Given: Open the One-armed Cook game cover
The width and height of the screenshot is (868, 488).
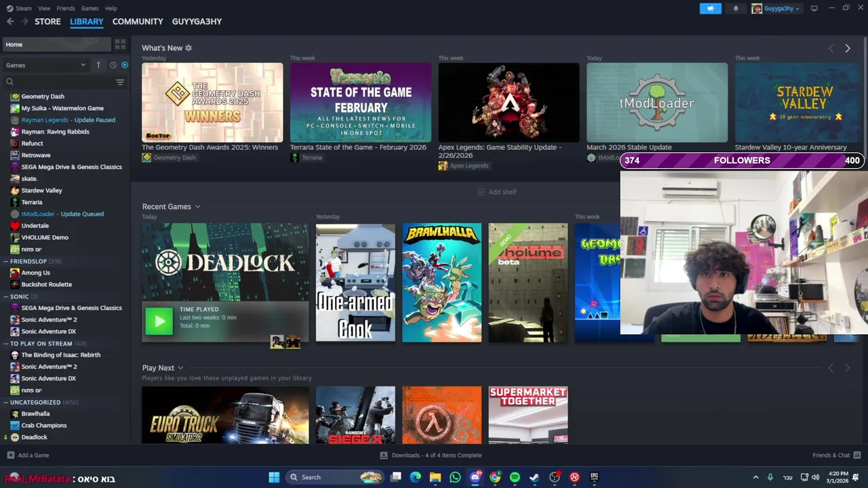Looking at the screenshot, I should (355, 283).
